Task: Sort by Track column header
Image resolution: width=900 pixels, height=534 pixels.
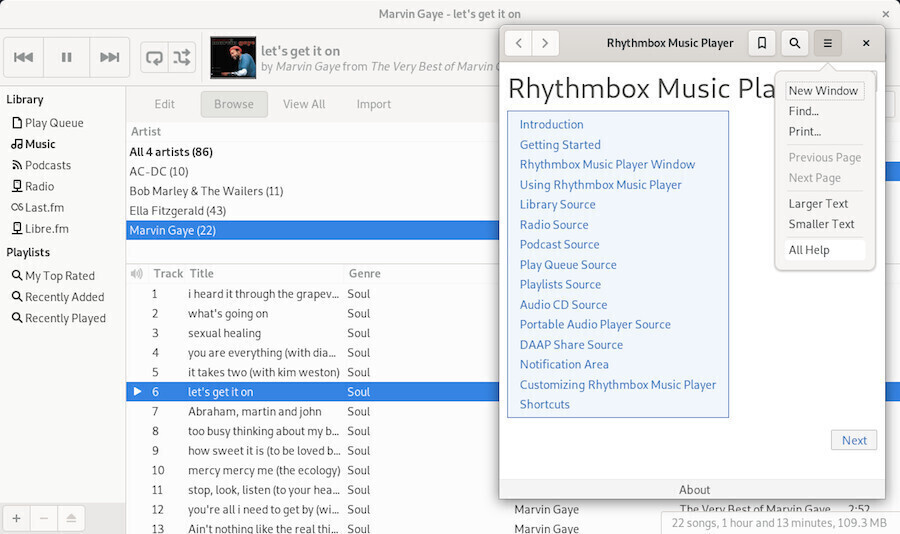Action: (168, 274)
